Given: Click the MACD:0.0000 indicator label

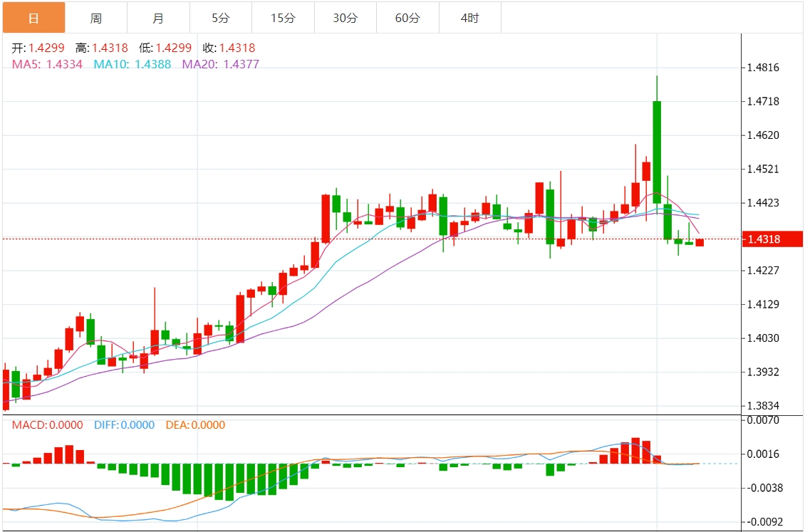Looking at the screenshot, I should point(48,425).
